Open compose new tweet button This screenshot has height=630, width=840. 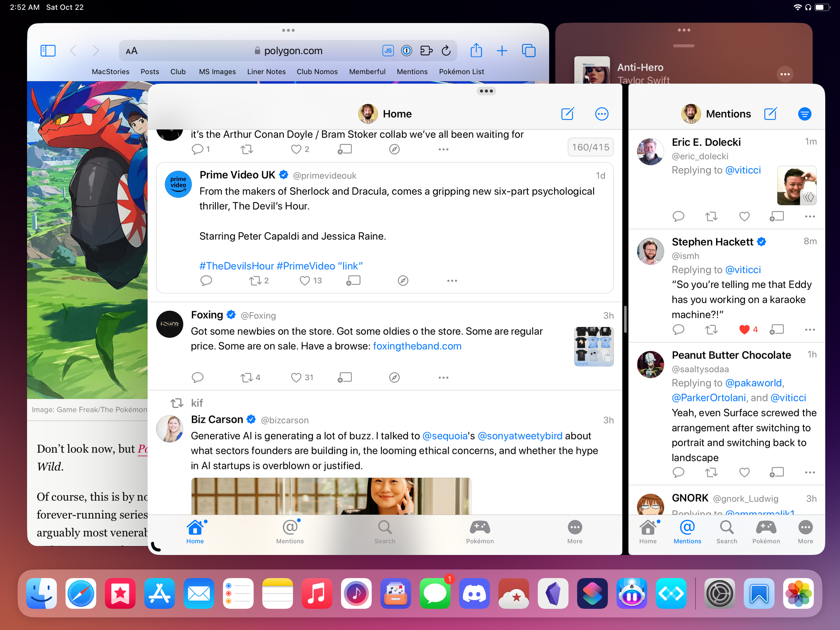568,113
